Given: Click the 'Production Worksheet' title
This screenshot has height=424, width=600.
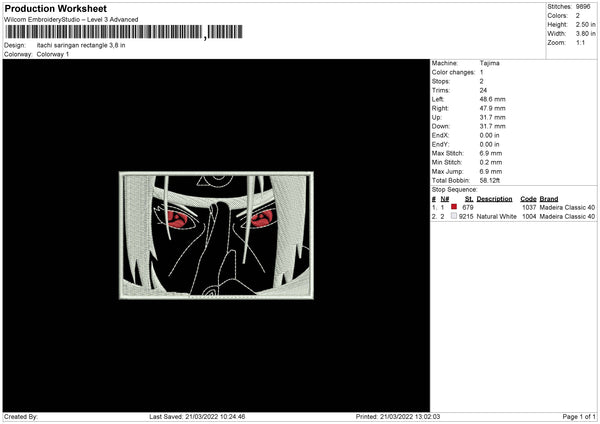Looking at the screenshot, I should pyautogui.click(x=55, y=8).
